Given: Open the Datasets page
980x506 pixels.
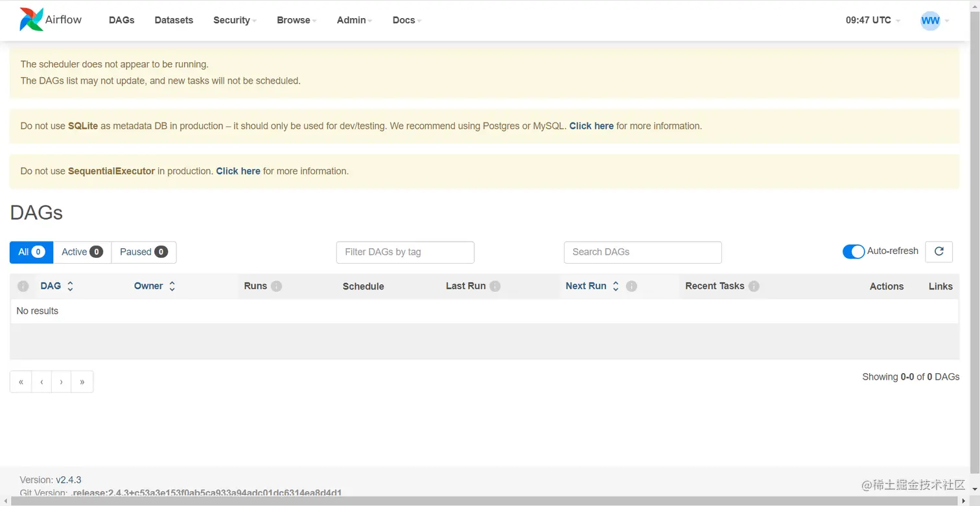Looking at the screenshot, I should (x=174, y=20).
